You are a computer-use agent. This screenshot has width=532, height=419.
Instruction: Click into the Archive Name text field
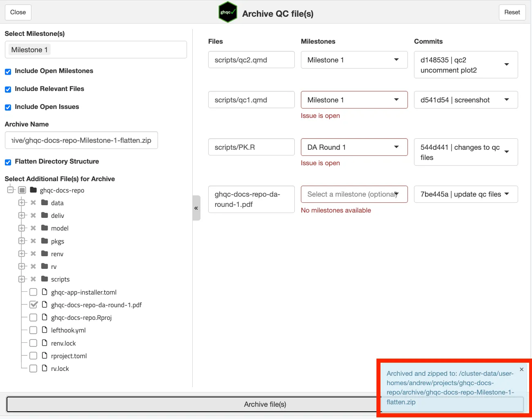(81, 140)
